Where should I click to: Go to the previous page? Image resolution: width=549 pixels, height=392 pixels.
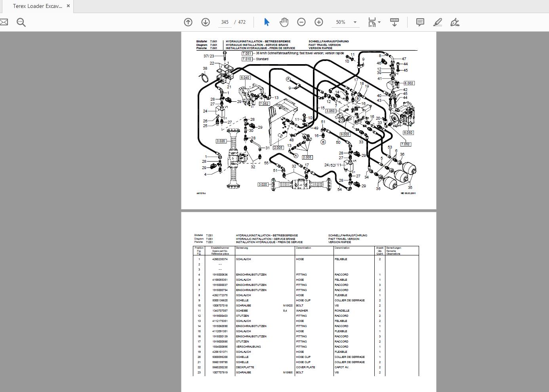coord(188,22)
